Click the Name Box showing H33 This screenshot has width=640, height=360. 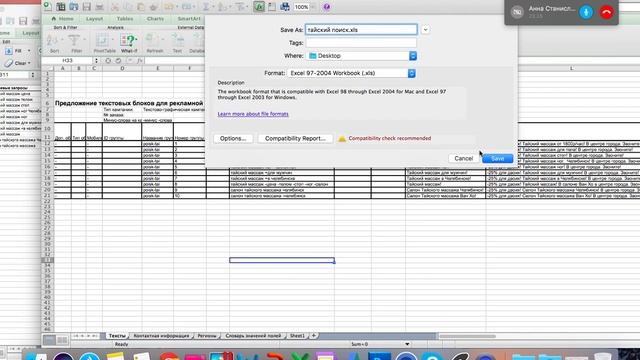click(x=67, y=60)
